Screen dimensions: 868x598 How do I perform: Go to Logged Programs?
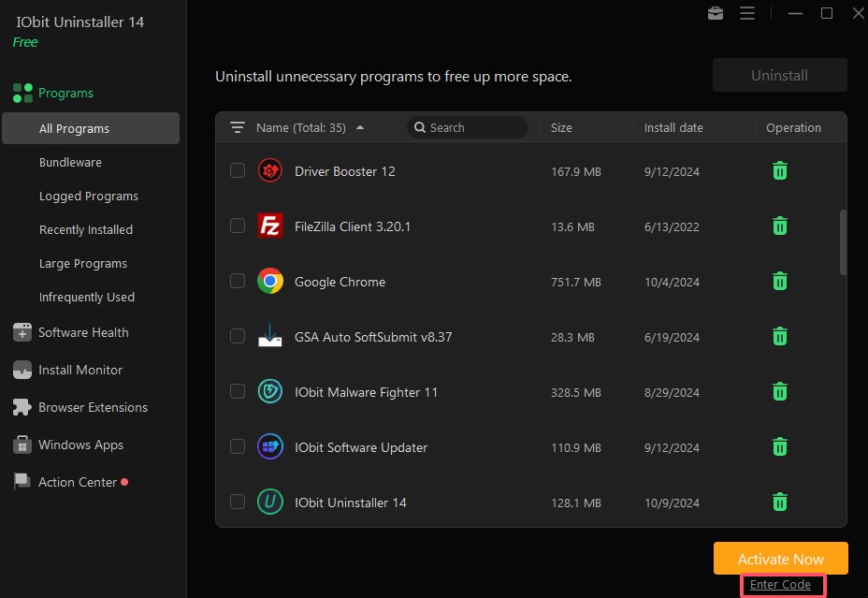[x=89, y=196]
